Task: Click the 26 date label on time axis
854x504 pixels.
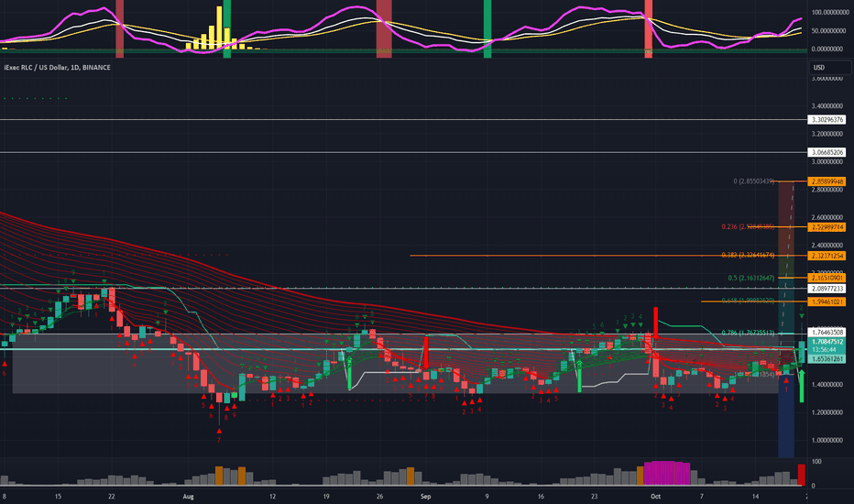Action: tap(379, 497)
